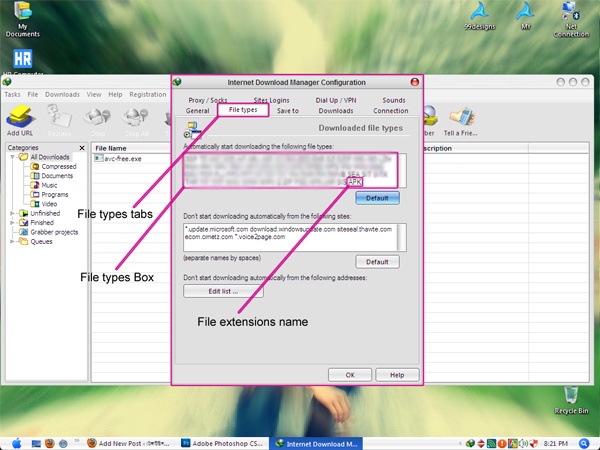Screen dimensions: 600x450
Task: Click the Stop All toolbar icon
Action: [x=136, y=120]
